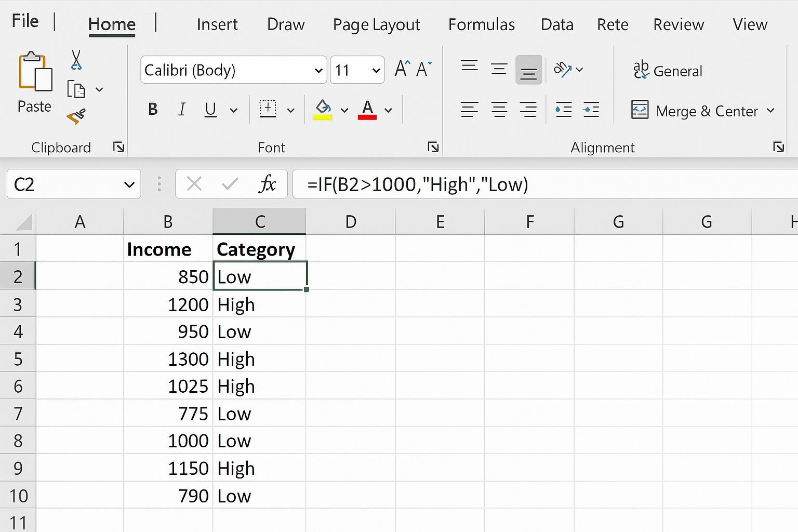Click the General wrap text label

pos(677,71)
